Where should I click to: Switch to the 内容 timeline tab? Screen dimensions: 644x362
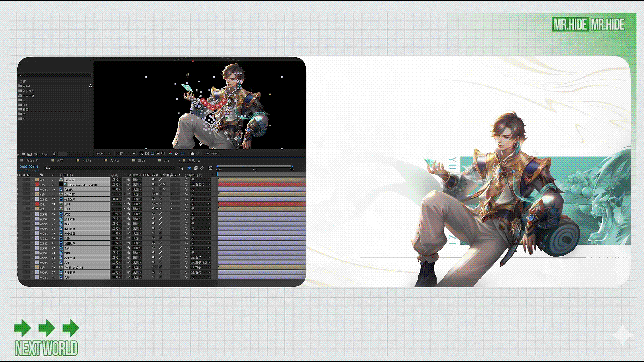point(60,161)
